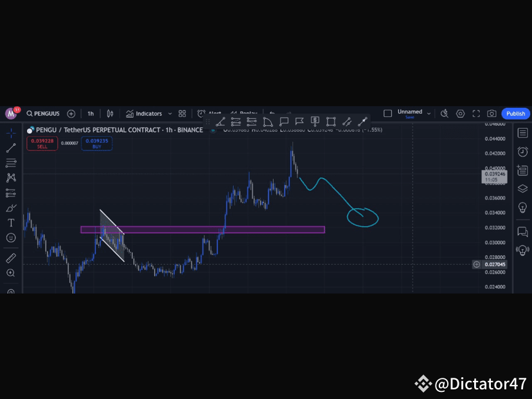Select the purple rectangle zone on chart
532x399 pixels.
tap(202, 229)
